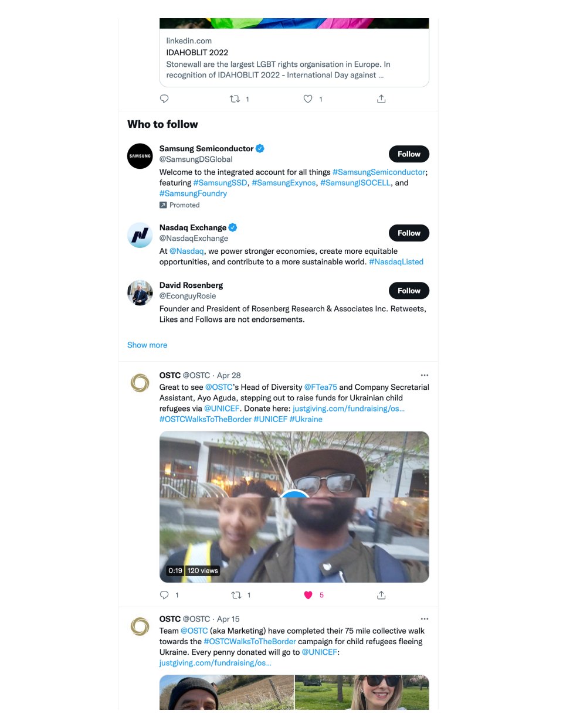Open more options for Apr 15 tweet
Image resolution: width=563 pixels, height=728 pixels.
425,619
